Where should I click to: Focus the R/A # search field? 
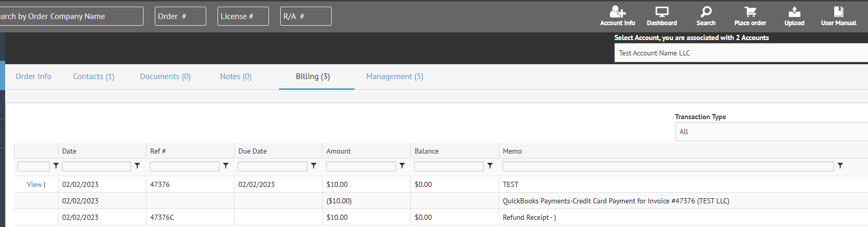306,16
